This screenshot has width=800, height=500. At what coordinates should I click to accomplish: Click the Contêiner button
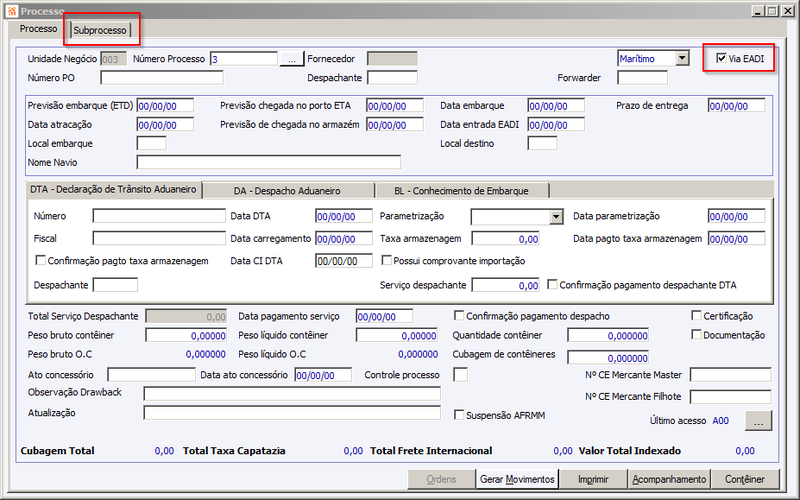tap(745, 479)
